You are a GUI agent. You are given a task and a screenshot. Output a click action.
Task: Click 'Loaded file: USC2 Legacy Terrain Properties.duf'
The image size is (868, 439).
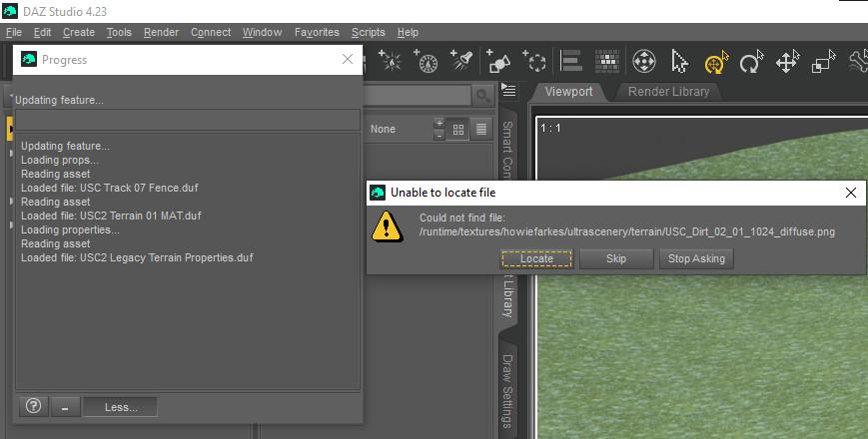point(137,257)
